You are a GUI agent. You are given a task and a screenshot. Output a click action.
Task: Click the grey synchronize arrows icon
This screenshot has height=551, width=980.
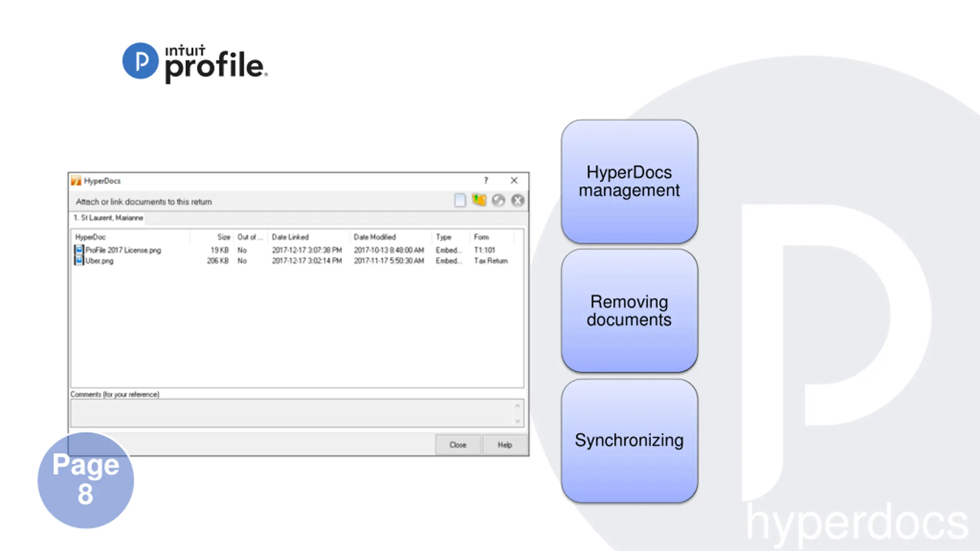click(x=498, y=200)
